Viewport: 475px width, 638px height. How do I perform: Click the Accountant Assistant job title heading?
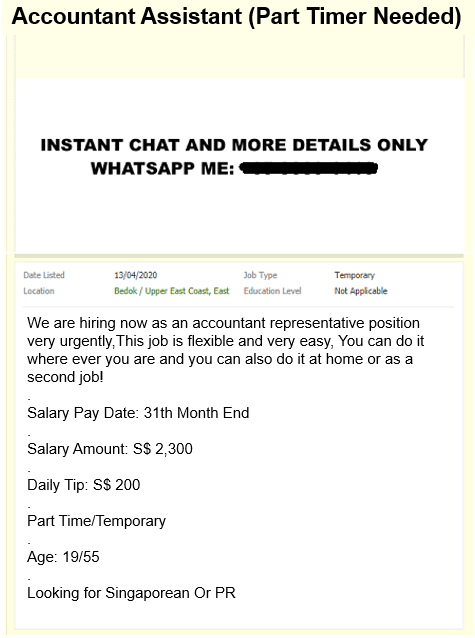click(236, 17)
